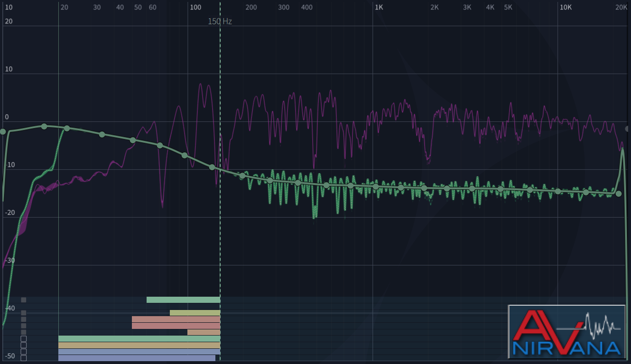Select the yellow-green range bar

click(x=195, y=313)
